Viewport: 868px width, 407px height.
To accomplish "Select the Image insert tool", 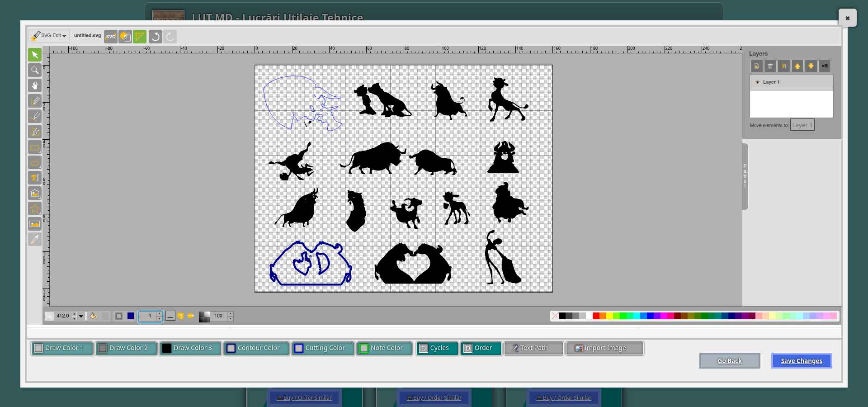I will (35, 224).
